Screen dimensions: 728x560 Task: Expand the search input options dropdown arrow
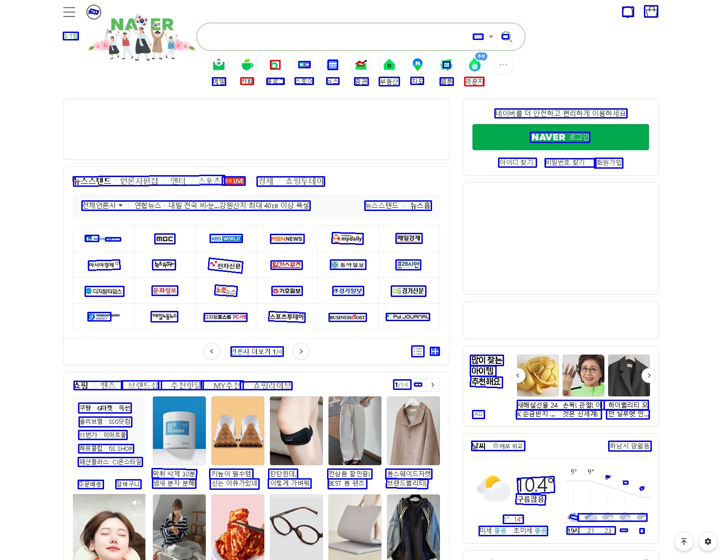491,37
